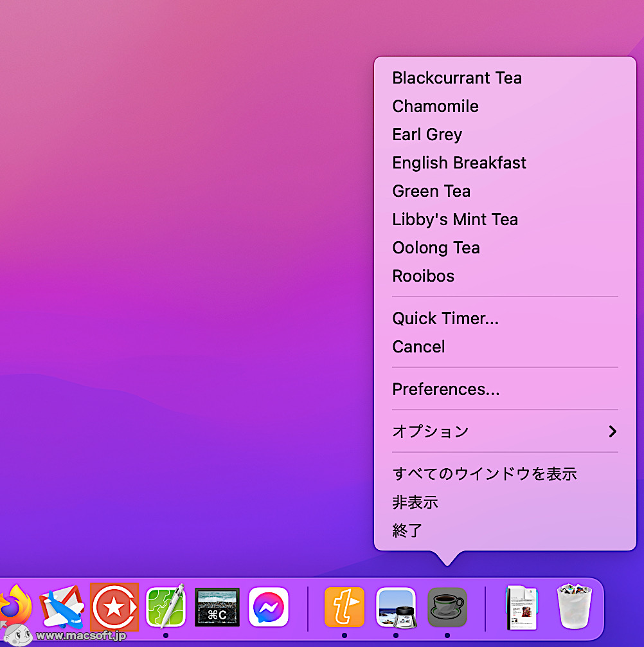Image resolution: width=644 pixels, height=647 pixels.
Task: Click Cancel in the Dock menu
Action: pos(505,347)
